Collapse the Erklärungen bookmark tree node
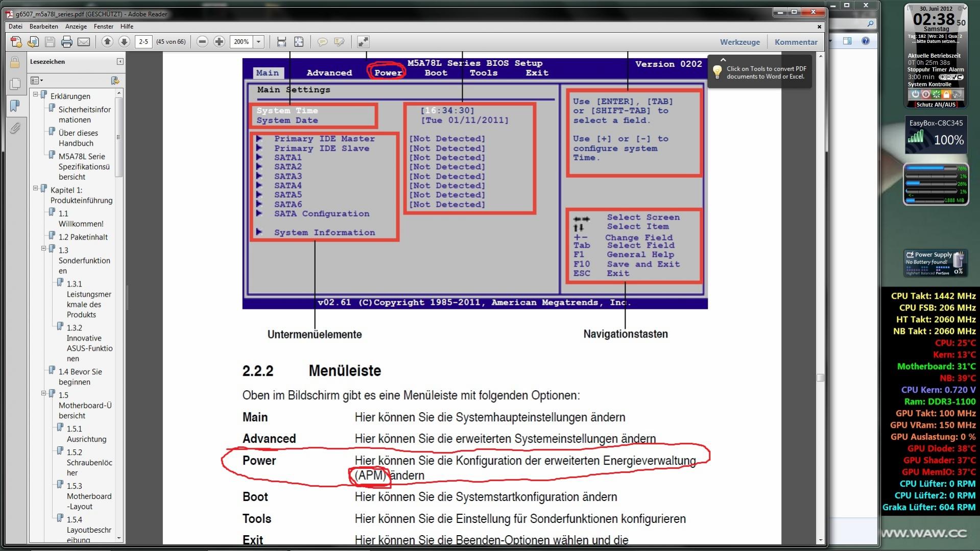 pyautogui.click(x=36, y=94)
